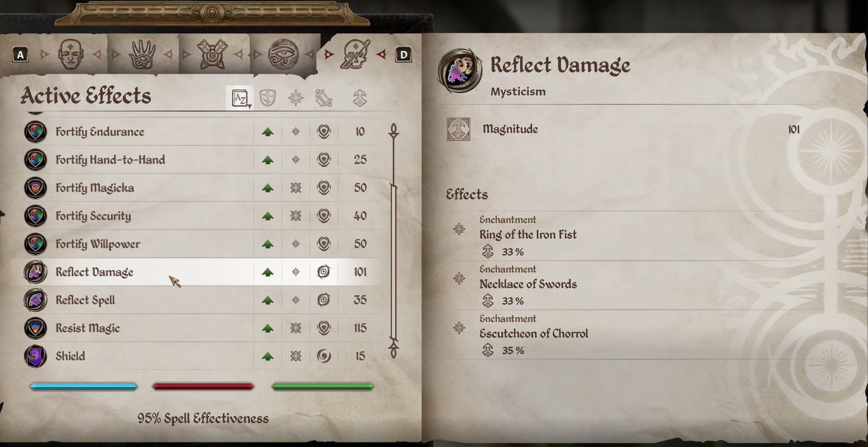Click the skull and sword tab icon
The width and height of the screenshot is (868, 447).
[x=356, y=55]
